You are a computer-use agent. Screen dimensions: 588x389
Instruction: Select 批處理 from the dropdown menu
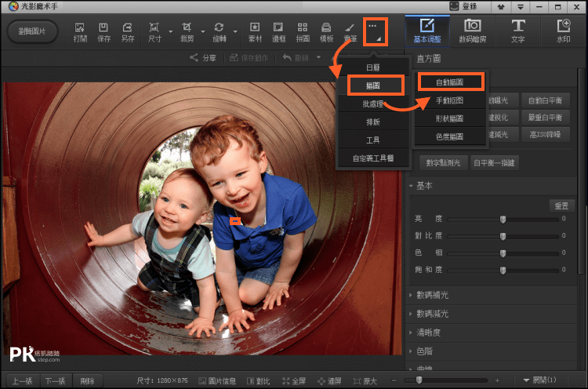tap(372, 104)
